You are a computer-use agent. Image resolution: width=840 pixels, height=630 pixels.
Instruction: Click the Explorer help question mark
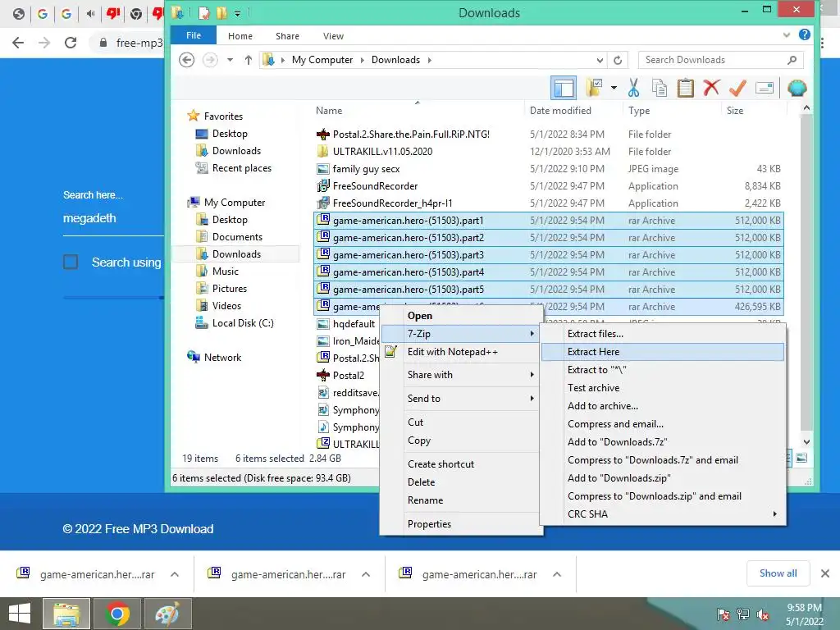804,34
